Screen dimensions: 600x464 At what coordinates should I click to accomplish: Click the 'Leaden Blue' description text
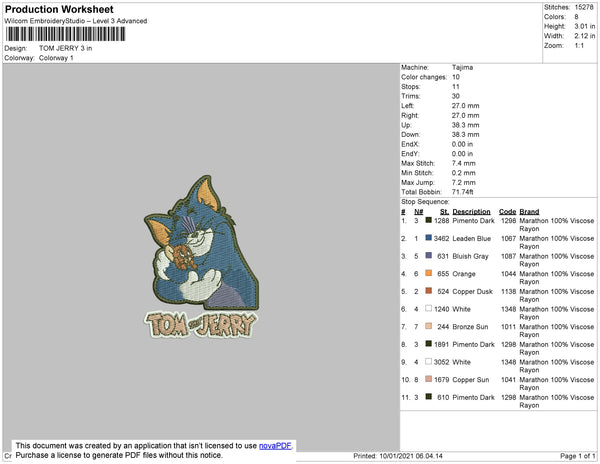click(x=471, y=238)
